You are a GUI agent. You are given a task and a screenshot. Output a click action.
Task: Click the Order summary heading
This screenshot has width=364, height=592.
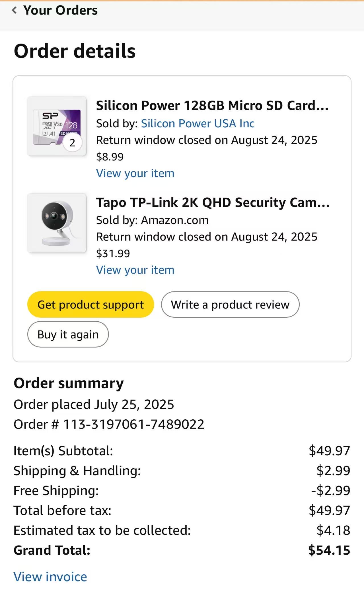click(x=69, y=383)
